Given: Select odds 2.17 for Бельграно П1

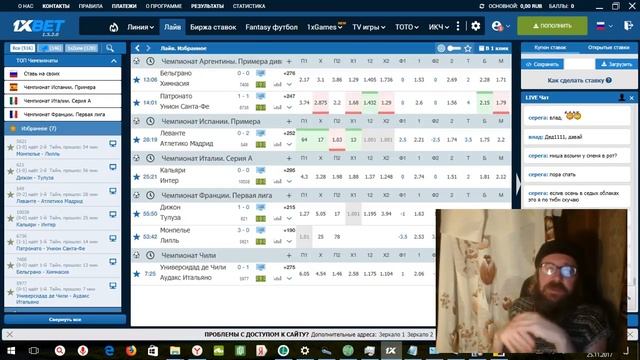Looking at the screenshot, I should (x=304, y=80).
